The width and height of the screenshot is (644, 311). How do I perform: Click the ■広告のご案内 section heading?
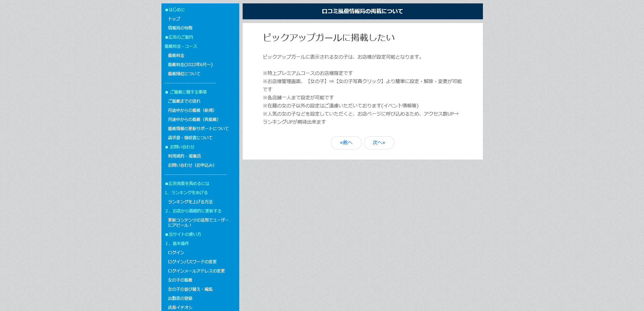[179, 37]
